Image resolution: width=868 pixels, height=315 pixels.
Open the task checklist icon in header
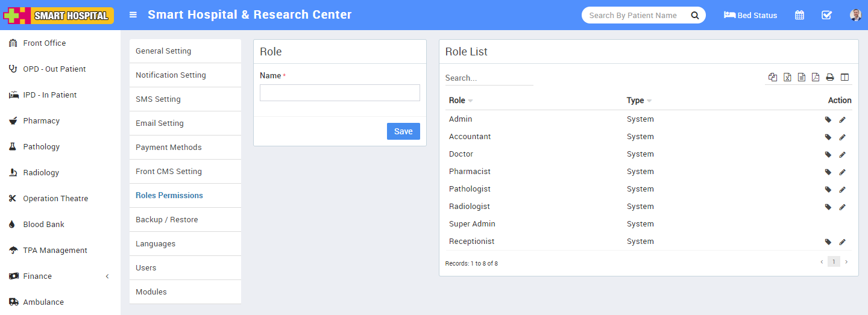pos(826,15)
